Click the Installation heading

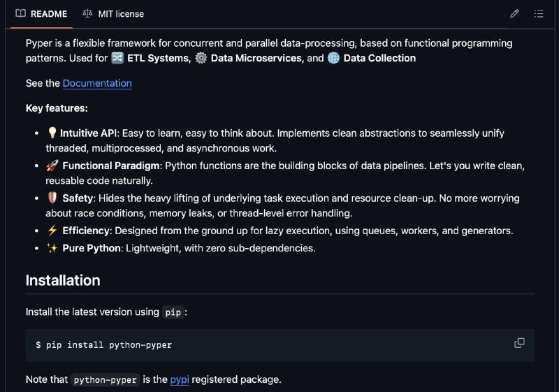pos(63,280)
